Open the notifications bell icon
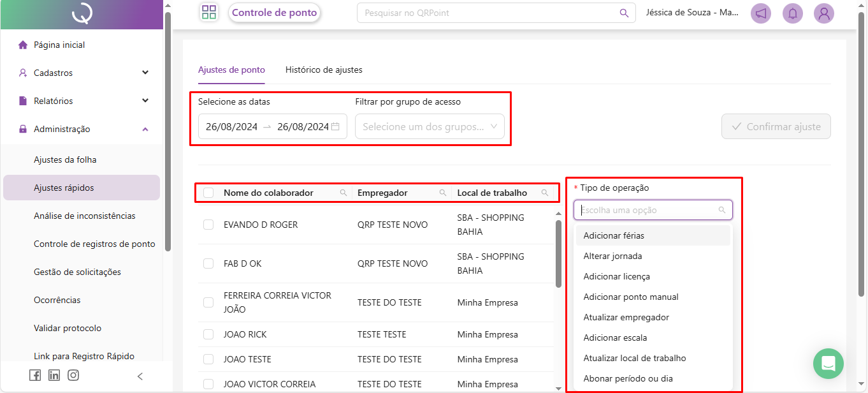The width and height of the screenshot is (868, 393). click(793, 13)
